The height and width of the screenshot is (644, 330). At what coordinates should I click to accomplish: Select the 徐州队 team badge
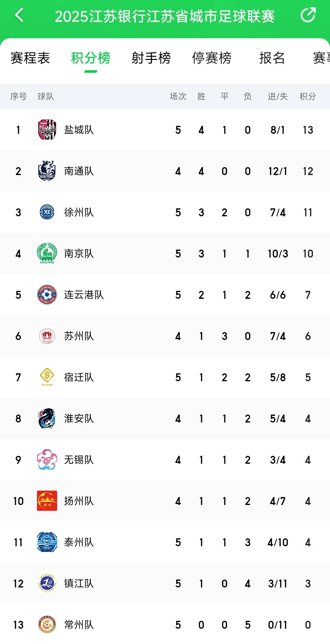[47, 212]
